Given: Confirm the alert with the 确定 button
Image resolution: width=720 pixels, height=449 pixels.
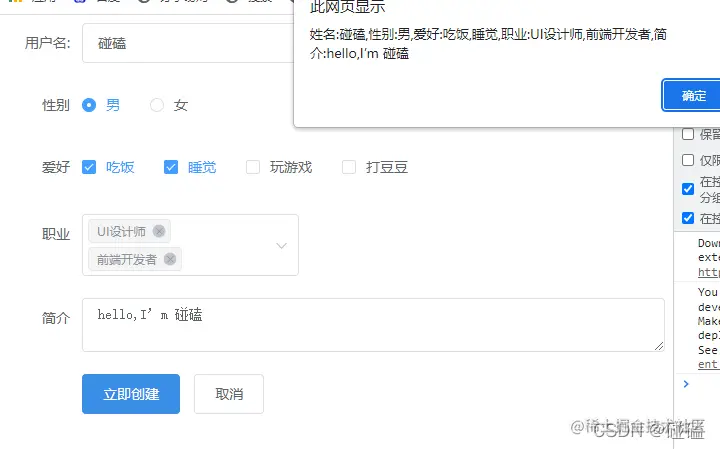Looking at the screenshot, I should 692,95.
